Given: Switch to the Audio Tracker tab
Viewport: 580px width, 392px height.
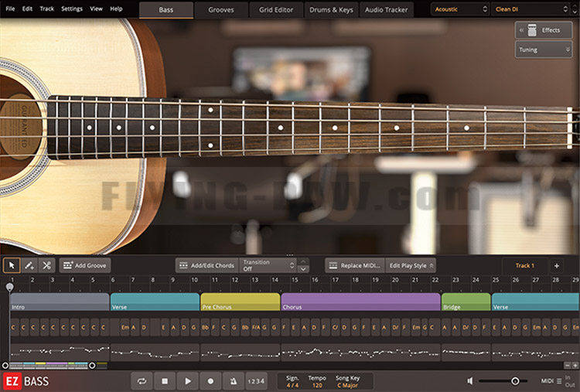Looking at the screenshot, I should [x=386, y=10].
